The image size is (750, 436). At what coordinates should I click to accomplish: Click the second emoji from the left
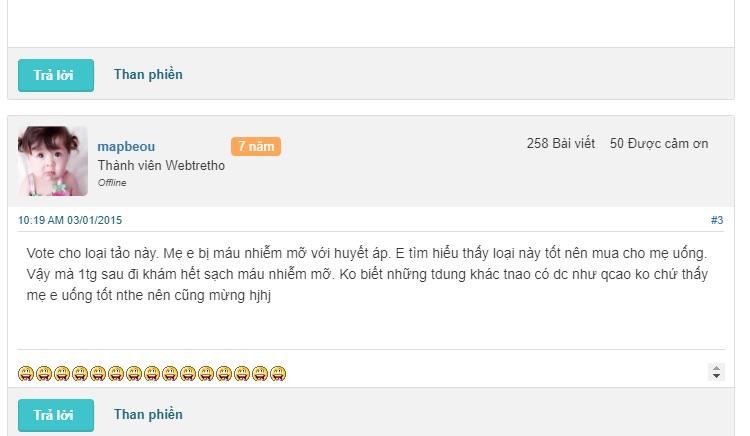click(44, 373)
